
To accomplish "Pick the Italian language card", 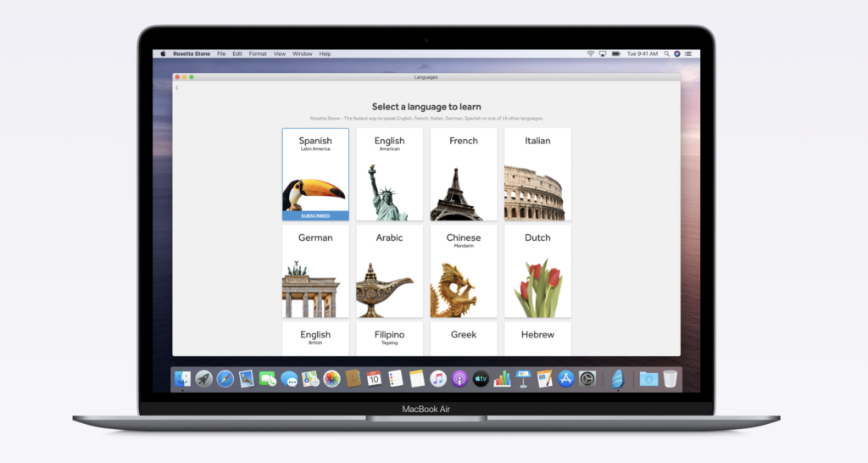I will (x=537, y=174).
